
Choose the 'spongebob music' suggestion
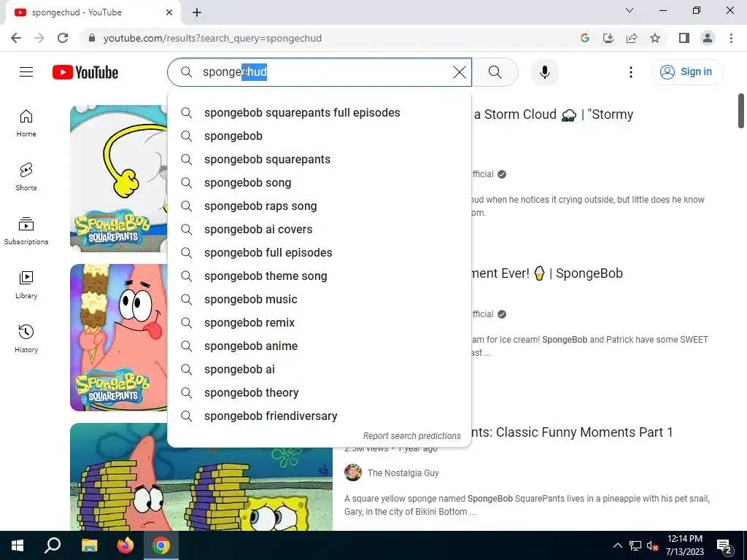[x=320, y=300]
